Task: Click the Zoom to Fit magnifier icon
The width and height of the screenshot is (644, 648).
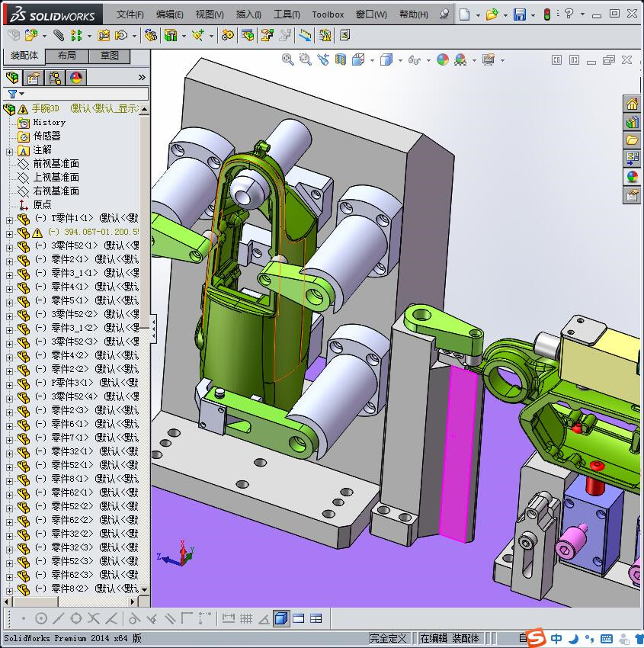Action: [x=288, y=59]
